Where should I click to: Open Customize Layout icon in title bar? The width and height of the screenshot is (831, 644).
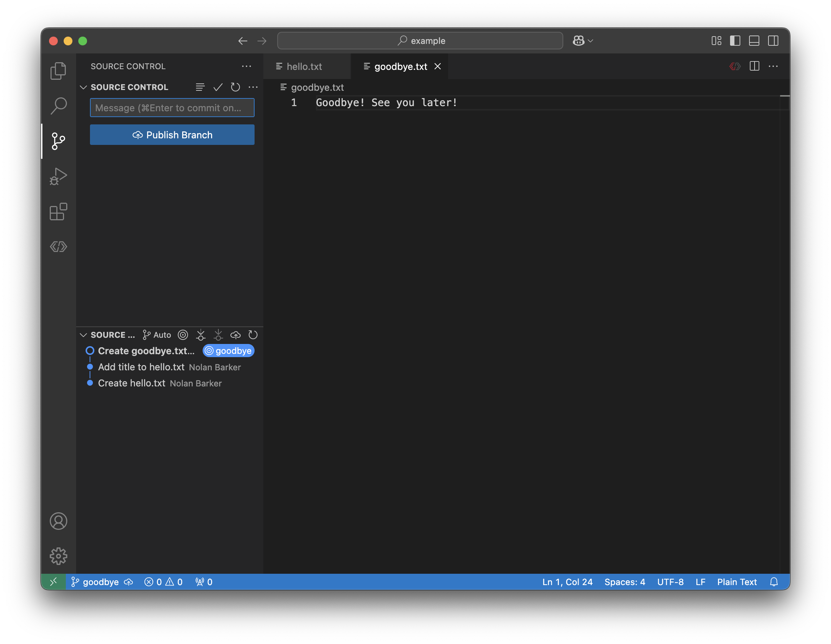click(x=716, y=41)
